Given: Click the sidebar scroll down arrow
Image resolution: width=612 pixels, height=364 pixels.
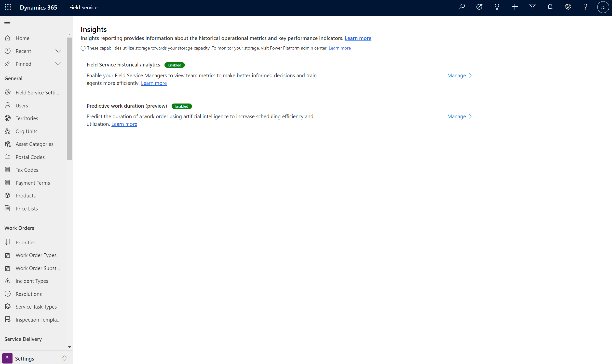Looking at the screenshot, I should click(x=69, y=347).
